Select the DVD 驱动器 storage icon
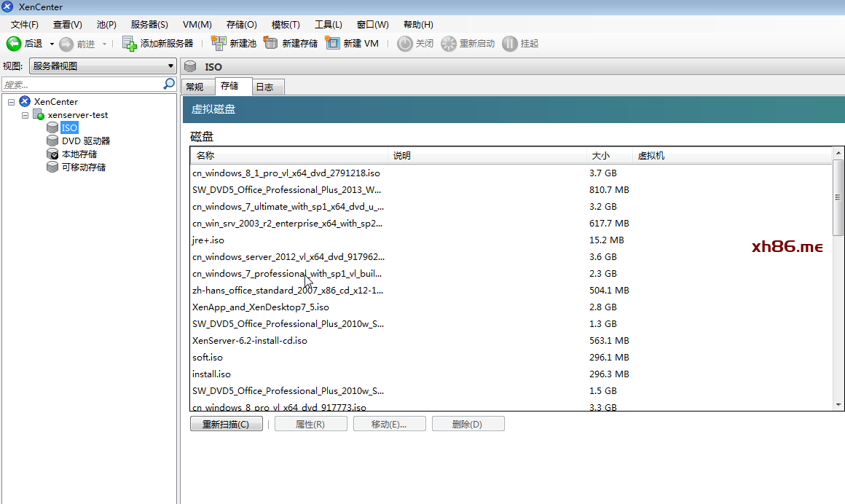 click(52, 141)
